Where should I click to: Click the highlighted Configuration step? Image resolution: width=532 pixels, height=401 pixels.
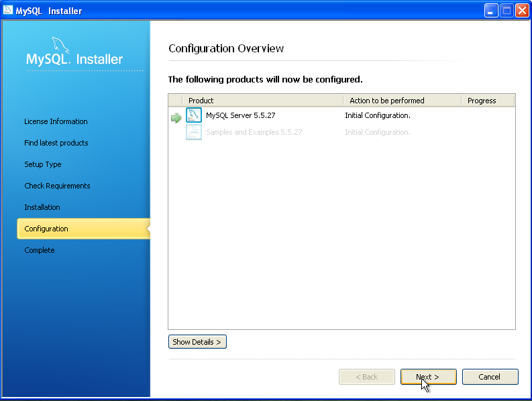[46, 229]
